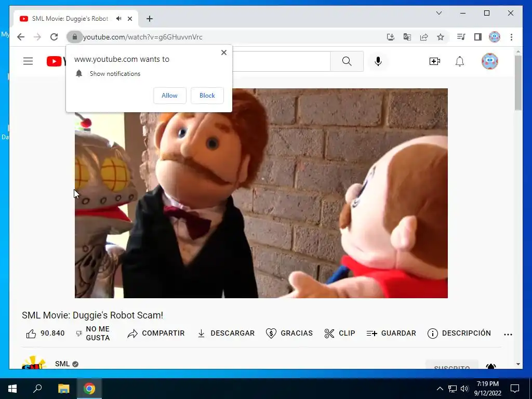Viewport: 532px width, 399px height.
Task: Open File Explorer from the taskbar
Action: (x=64, y=389)
